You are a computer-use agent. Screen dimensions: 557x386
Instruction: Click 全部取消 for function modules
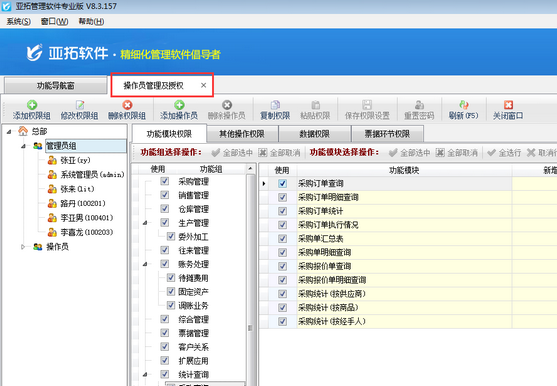coord(456,153)
